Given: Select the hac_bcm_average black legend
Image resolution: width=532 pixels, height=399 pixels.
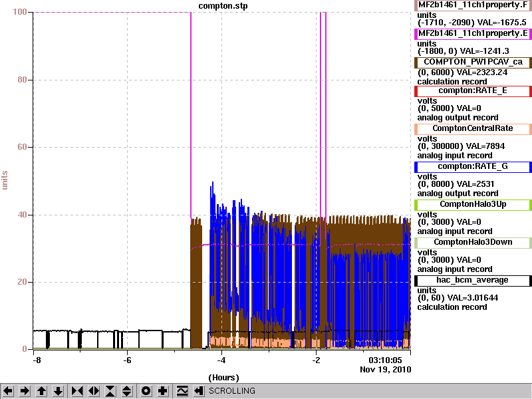Looking at the screenshot, I should tap(473, 281).
